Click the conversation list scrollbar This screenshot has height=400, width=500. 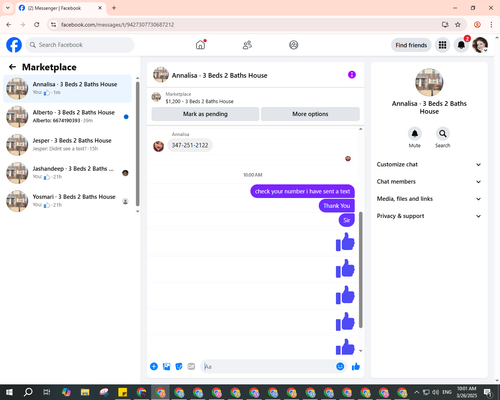138,144
